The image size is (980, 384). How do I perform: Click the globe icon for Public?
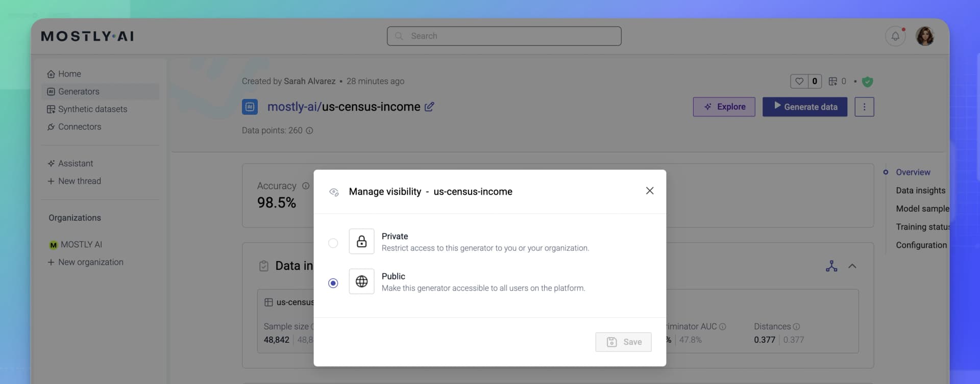[x=361, y=281]
